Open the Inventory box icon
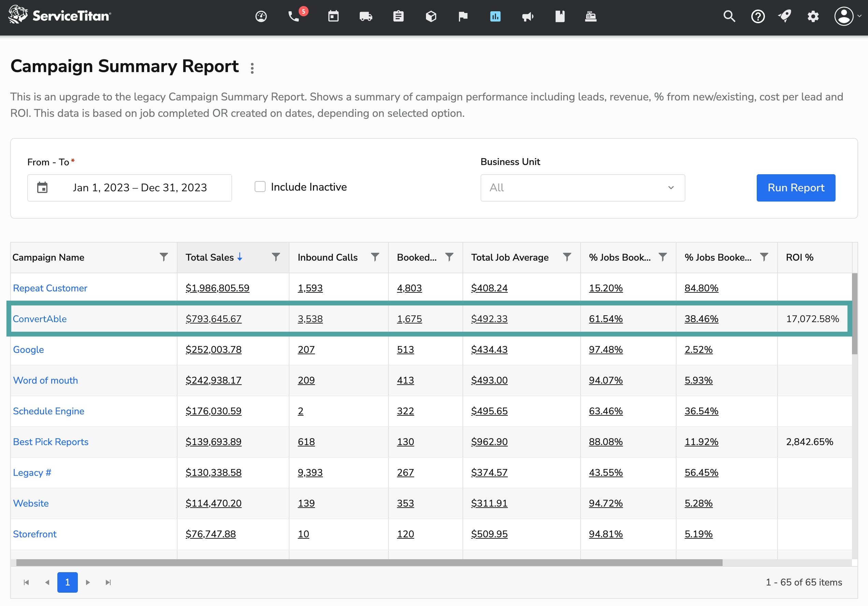Image resolution: width=868 pixels, height=606 pixels. (x=431, y=16)
